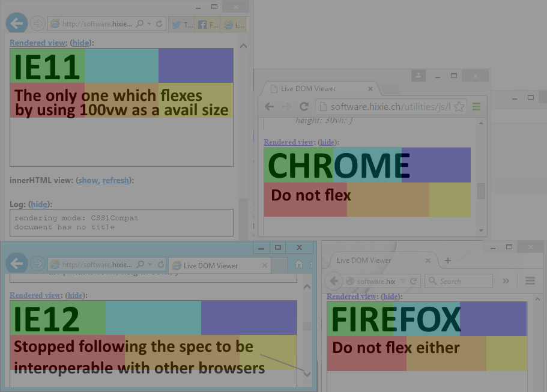Viewport: 547px width, 392px height.
Task: Hide the rendered view in IE11 window
Action: tap(81, 43)
